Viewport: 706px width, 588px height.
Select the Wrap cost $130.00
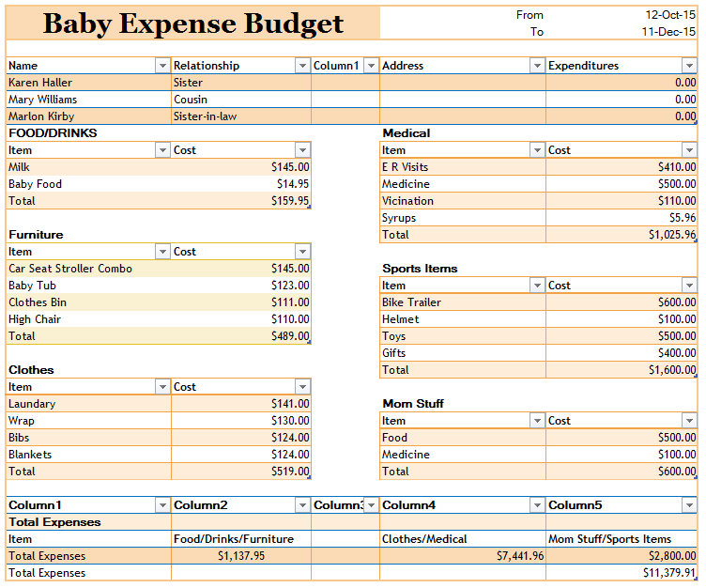(241, 421)
